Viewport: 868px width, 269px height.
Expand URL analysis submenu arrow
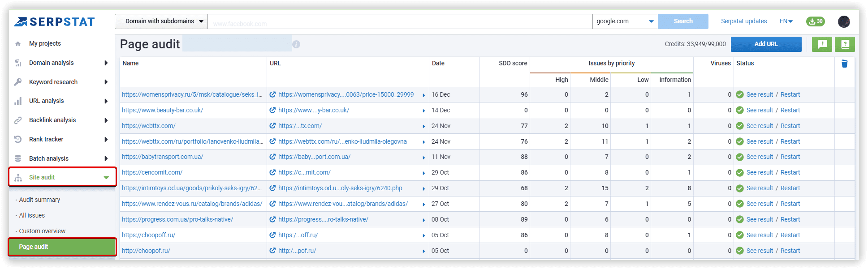coord(106,101)
